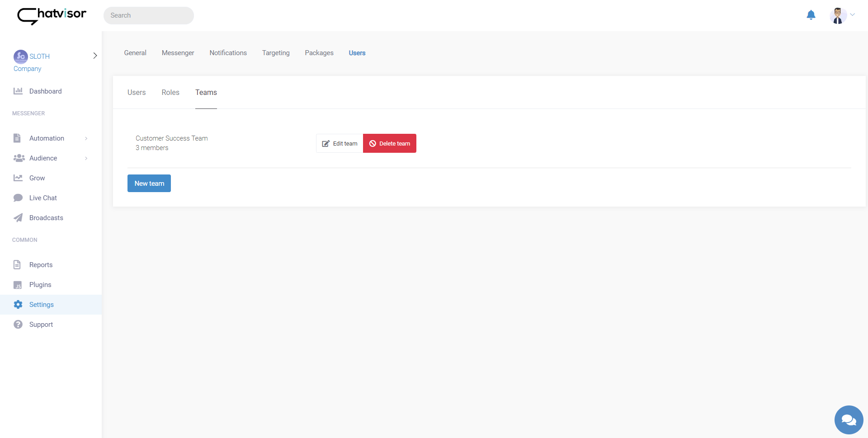Expand the Automation submenu chevron
The image size is (868, 438).
coord(86,138)
